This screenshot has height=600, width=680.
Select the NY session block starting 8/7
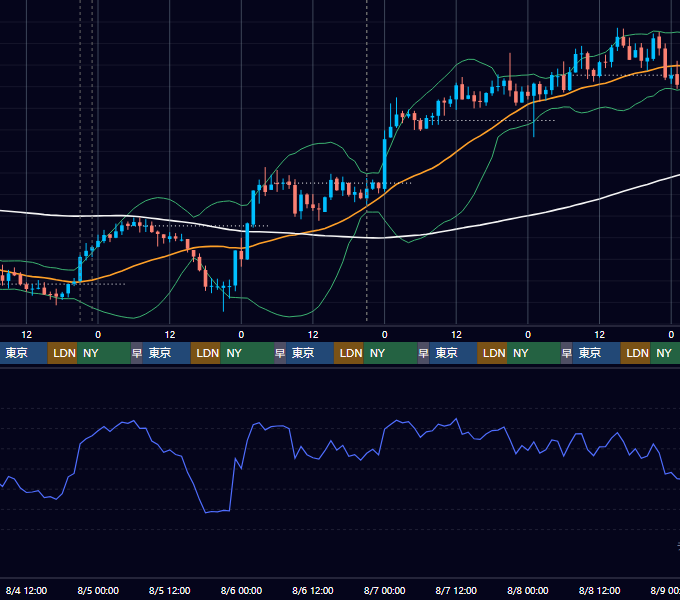536,353
